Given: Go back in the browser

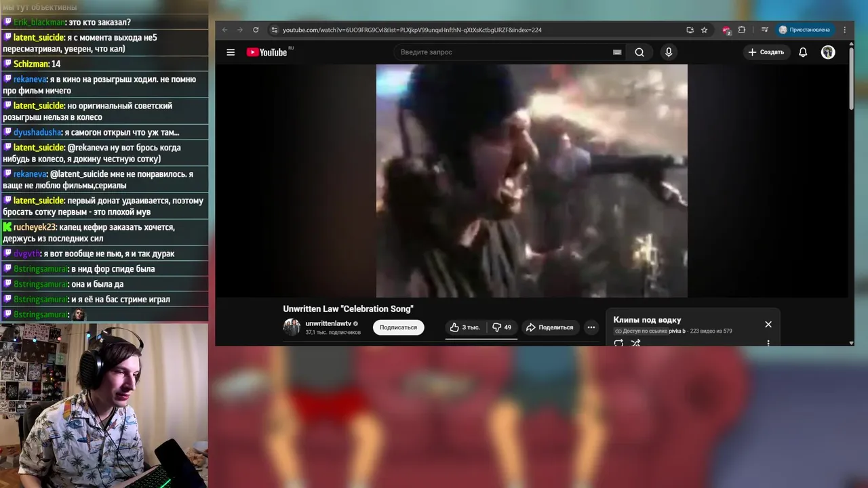Looking at the screenshot, I should tap(225, 30).
